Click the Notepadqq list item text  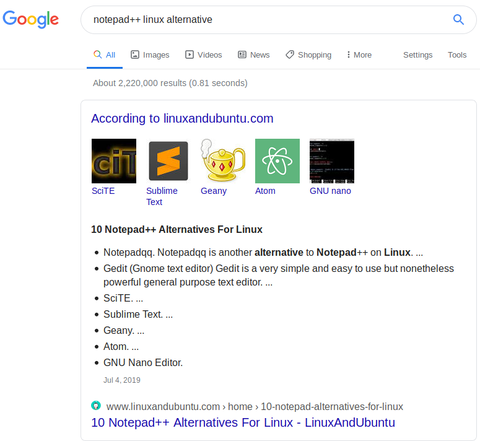[263, 252]
